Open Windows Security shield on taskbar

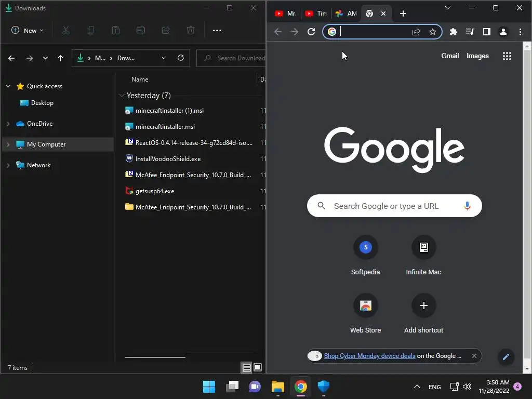click(323, 387)
